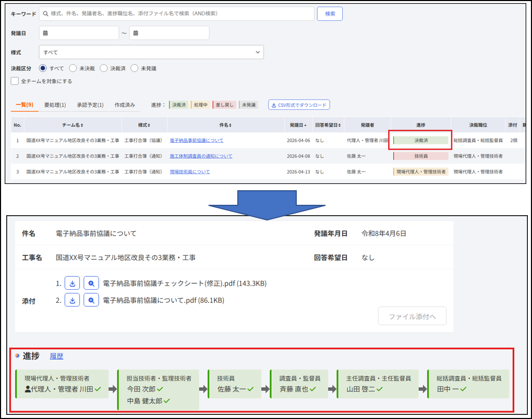Screen dimensions: 532x419
Task: Preview 電子納品事前協議について.pdf with magnifier icon
Action: tap(91, 300)
